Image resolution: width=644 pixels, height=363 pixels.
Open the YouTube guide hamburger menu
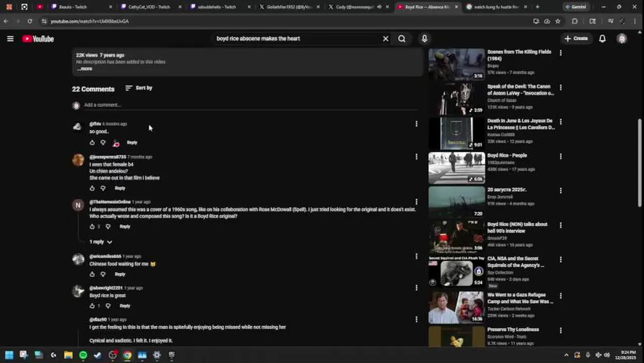pyautogui.click(x=10, y=39)
